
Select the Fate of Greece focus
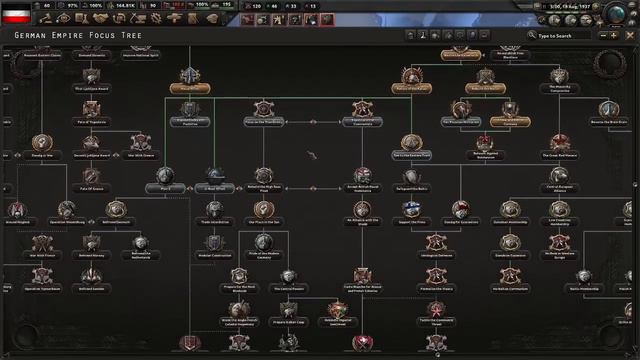pos(91,180)
